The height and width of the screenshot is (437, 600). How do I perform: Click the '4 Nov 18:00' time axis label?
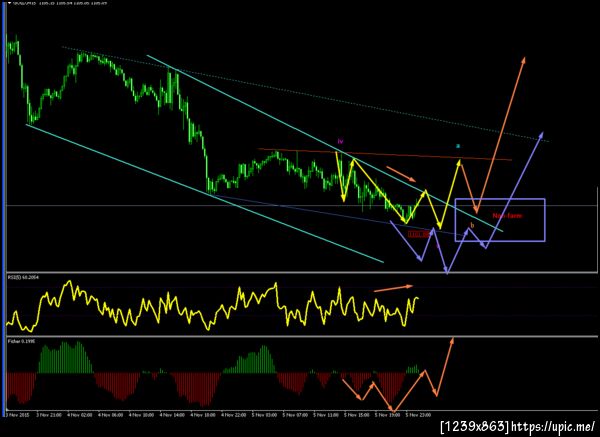click(x=203, y=415)
